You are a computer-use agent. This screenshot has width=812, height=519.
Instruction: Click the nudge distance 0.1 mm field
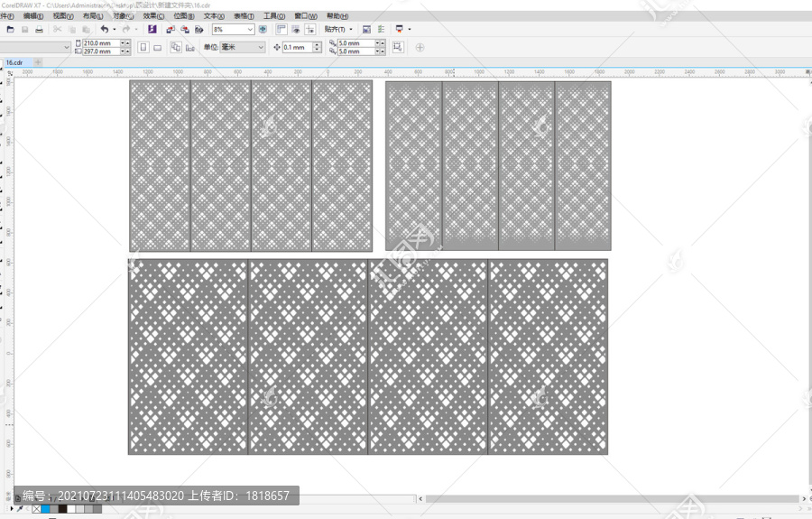(x=297, y=47)
